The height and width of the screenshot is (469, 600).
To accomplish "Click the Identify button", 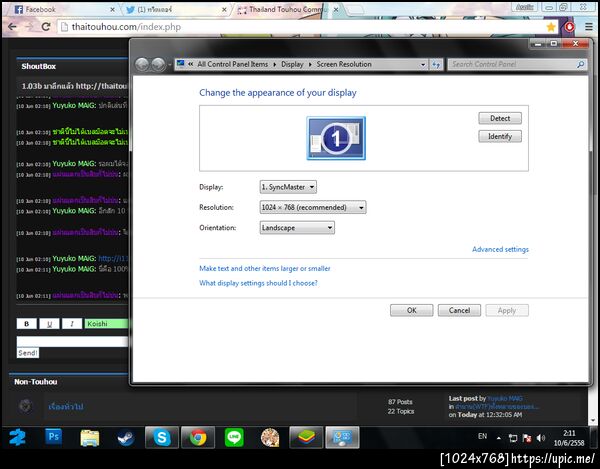I will tap(500, 136).
